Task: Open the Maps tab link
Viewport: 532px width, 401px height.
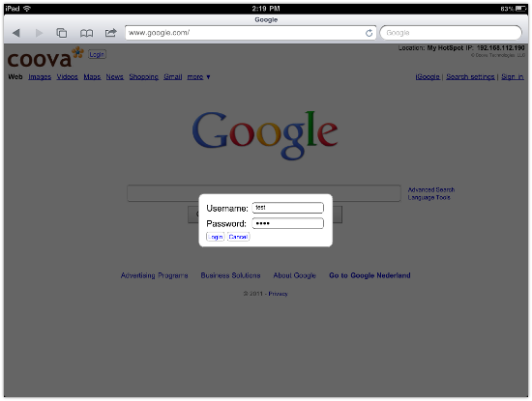Action: pyautogui.click(x=92, y=77)
